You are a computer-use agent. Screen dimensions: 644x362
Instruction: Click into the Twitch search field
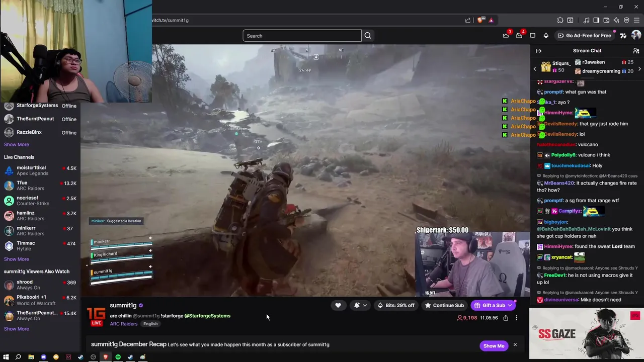pyautogui.click(x=302, y=36)
